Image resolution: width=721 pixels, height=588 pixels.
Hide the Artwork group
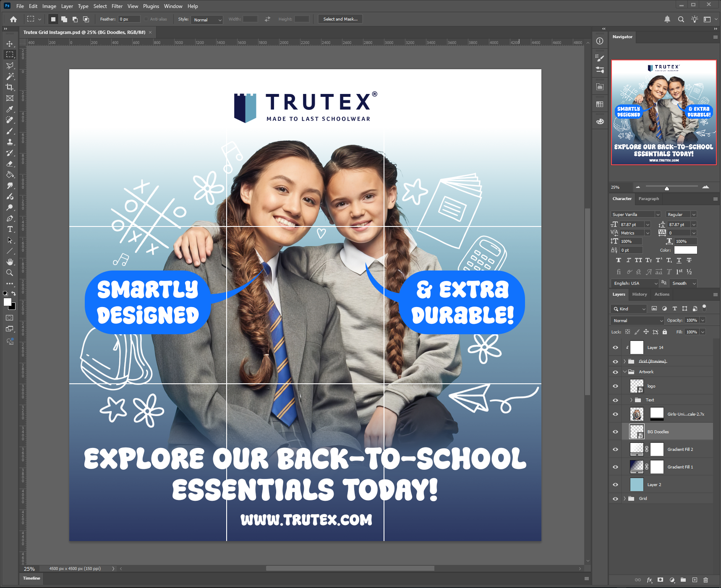click(x=615, y=372)
